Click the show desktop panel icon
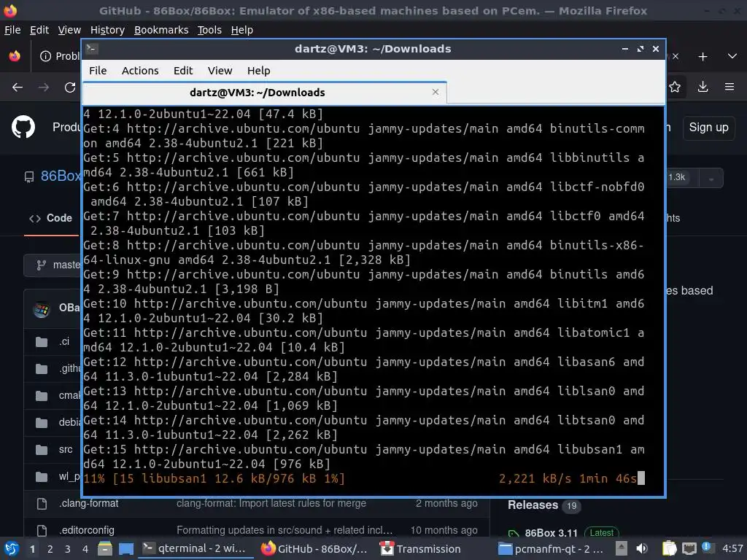The height and width of the screenshot is (560, 747). coord(125,548)
